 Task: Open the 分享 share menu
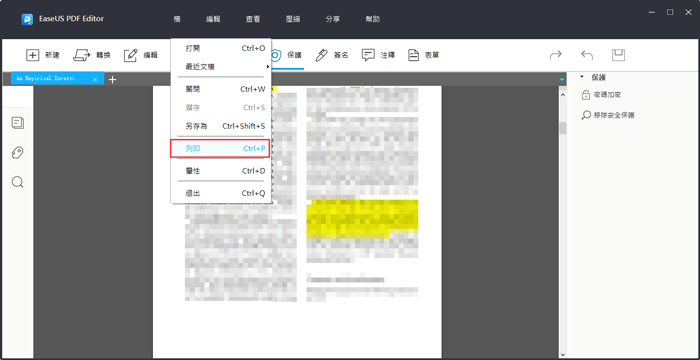pos(333,19)
